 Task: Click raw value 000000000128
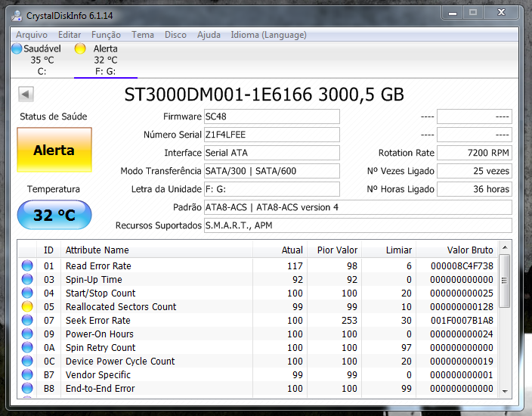click(x=462, y=306)
